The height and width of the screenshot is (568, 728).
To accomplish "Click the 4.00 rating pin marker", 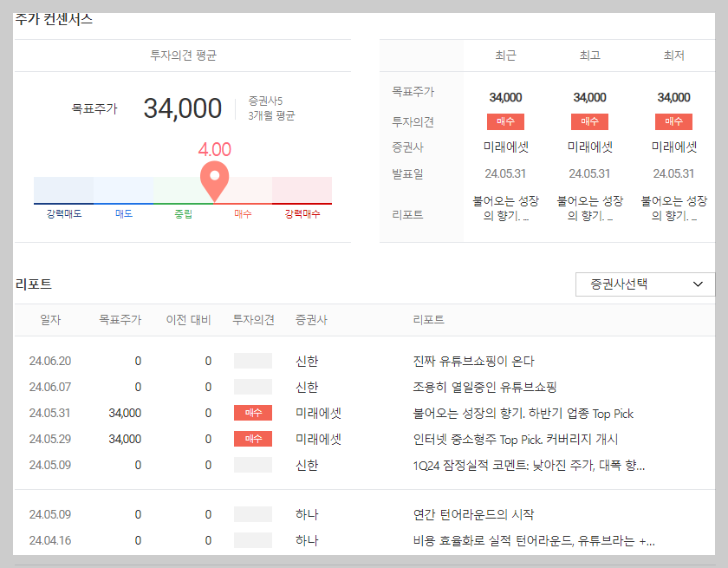I will tap(215, 181).
